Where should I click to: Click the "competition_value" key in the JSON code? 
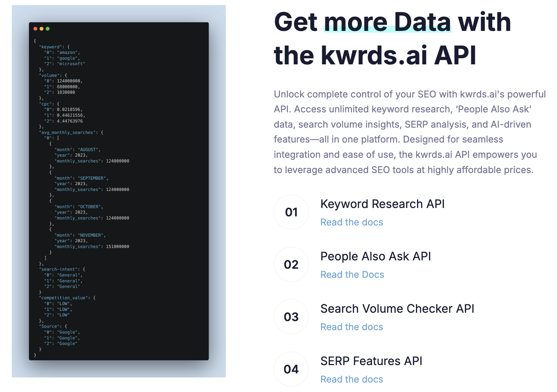click(x=65, y=298)
